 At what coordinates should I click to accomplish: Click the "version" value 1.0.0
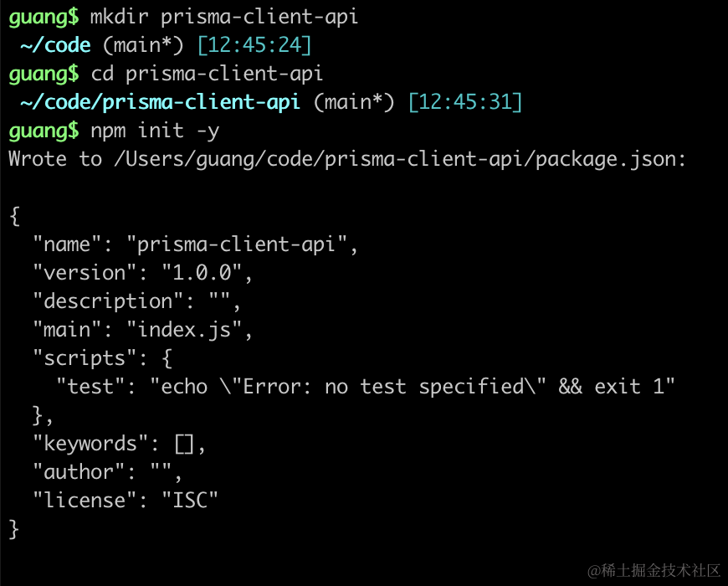click(x=202, y=273)
